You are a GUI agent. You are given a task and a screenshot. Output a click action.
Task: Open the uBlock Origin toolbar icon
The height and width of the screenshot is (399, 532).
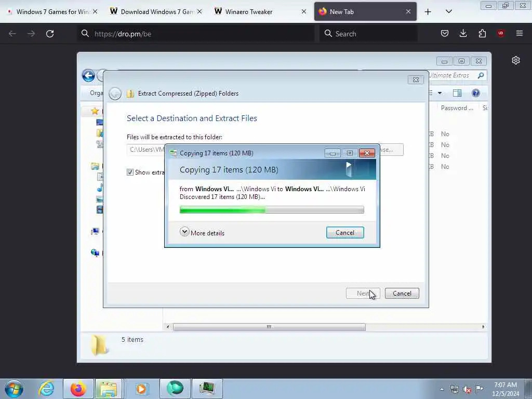[501, 33]
